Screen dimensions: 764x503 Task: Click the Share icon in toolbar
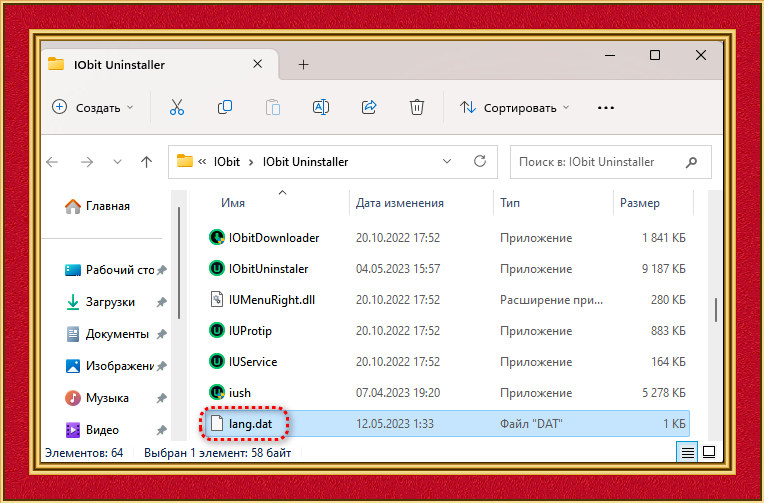tap(369, 107)
